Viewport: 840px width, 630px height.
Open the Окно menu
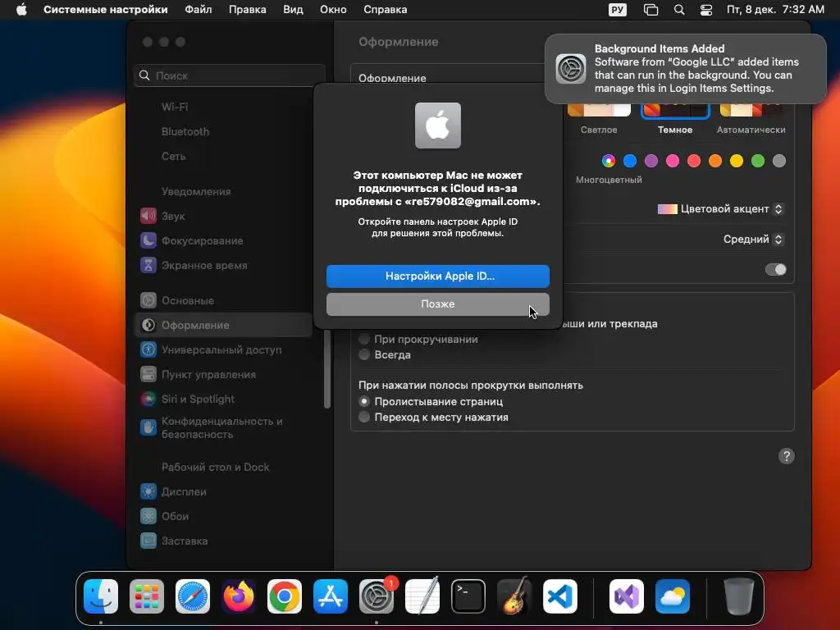pyautogui.click(x=333, y=10)
